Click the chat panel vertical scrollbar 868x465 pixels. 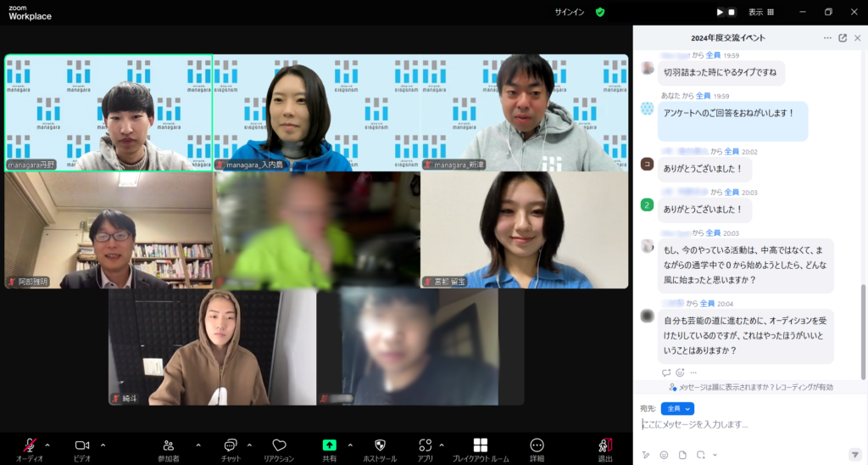click(x=863, y=332)
